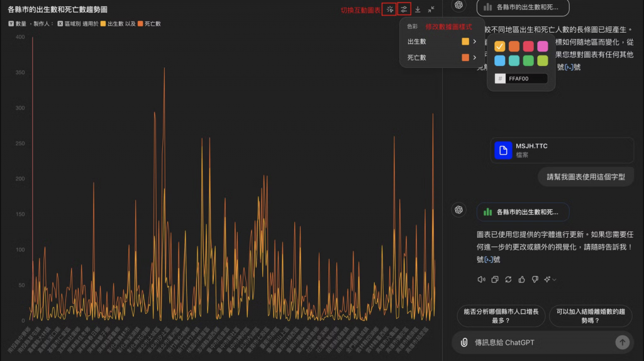This screenshot has height=361, width=644.
Task: Open chart style adjustment sliders icon
Action: click(404, 9)
